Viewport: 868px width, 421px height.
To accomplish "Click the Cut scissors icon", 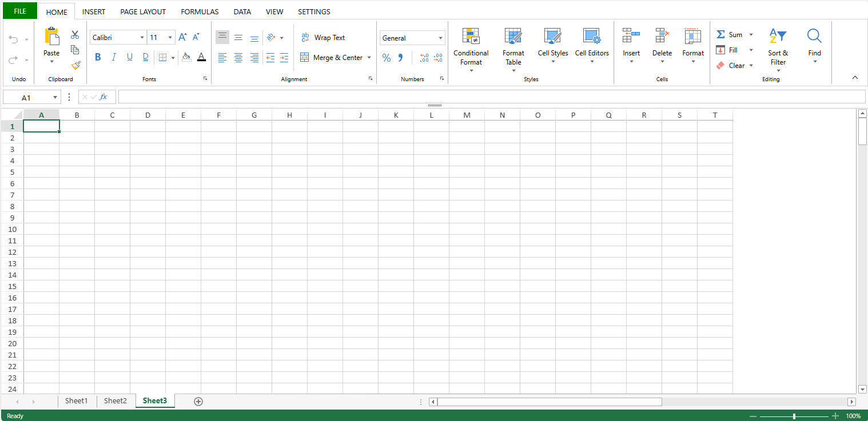I will (75, 35).
